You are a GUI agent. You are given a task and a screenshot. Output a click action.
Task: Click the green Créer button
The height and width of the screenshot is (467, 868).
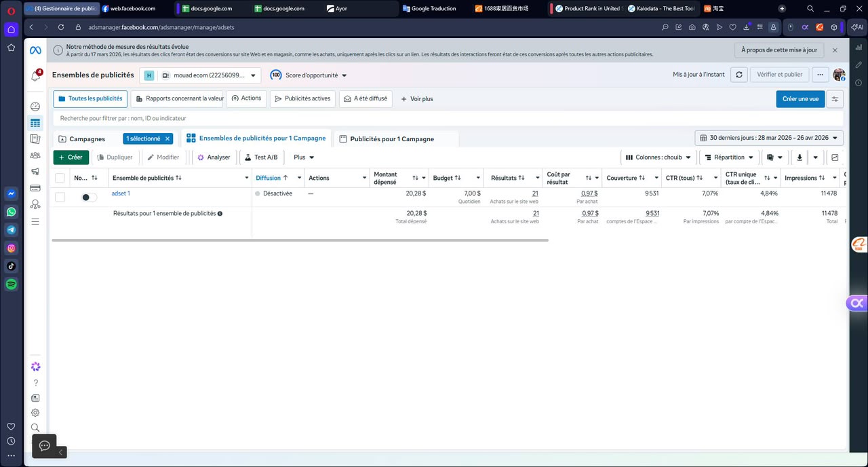click(71, 157)
